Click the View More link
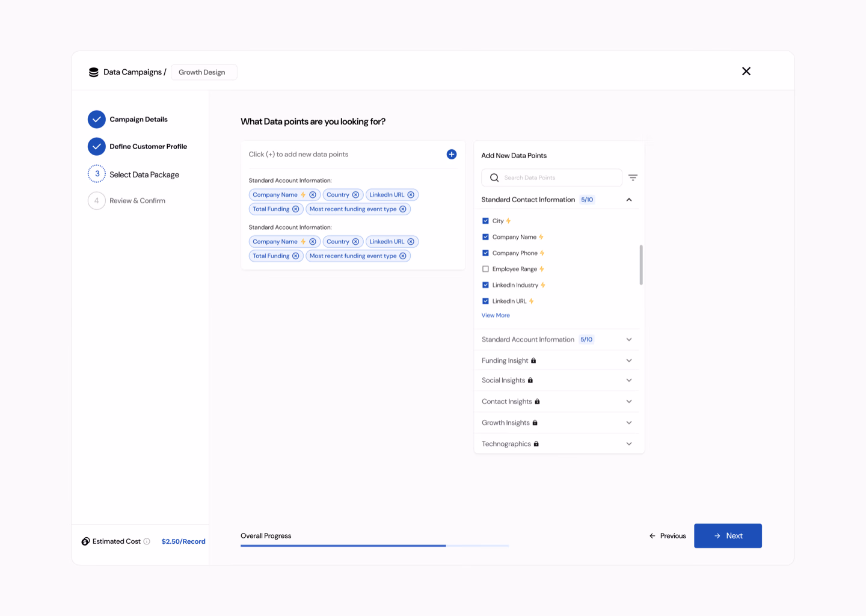866x616 pixels. tap(496, 315)
